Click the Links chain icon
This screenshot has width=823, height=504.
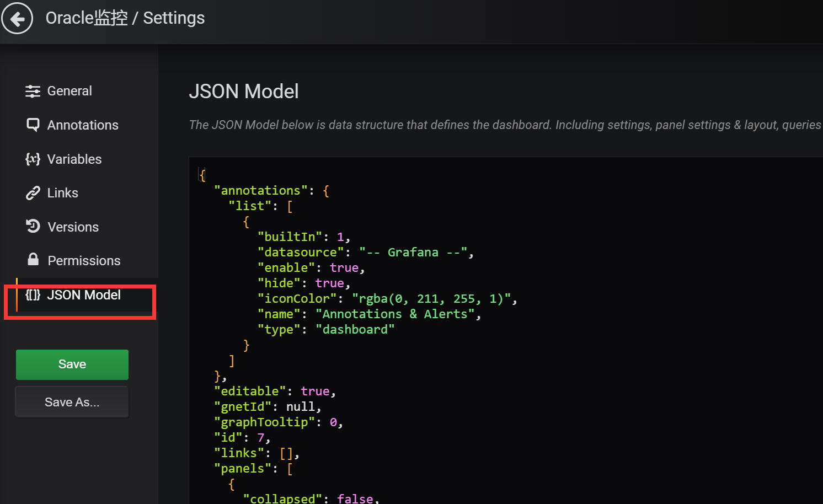[33, 193]
